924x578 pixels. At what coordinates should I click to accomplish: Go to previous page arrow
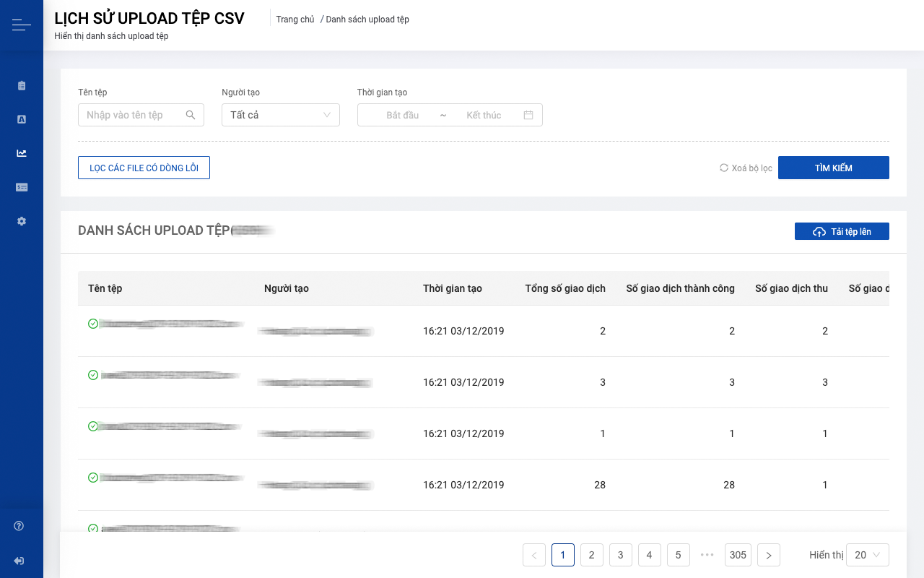coord(534,555)
